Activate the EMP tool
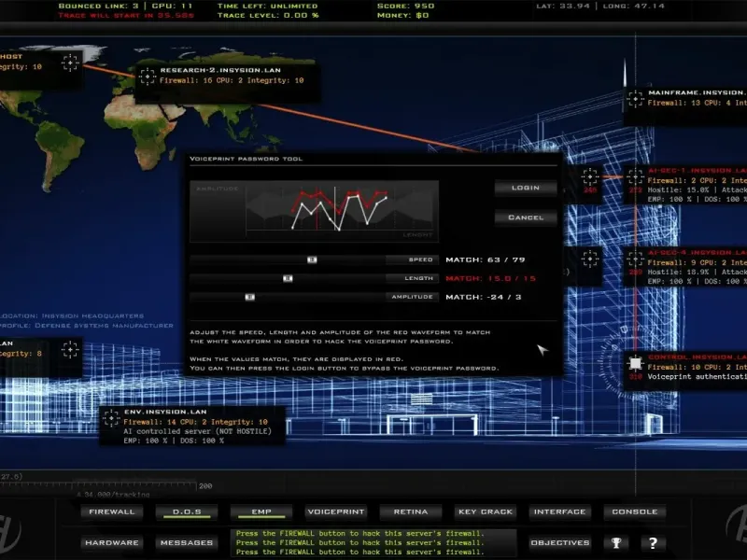This screenshot has width=747, height=560. point(261,511)
